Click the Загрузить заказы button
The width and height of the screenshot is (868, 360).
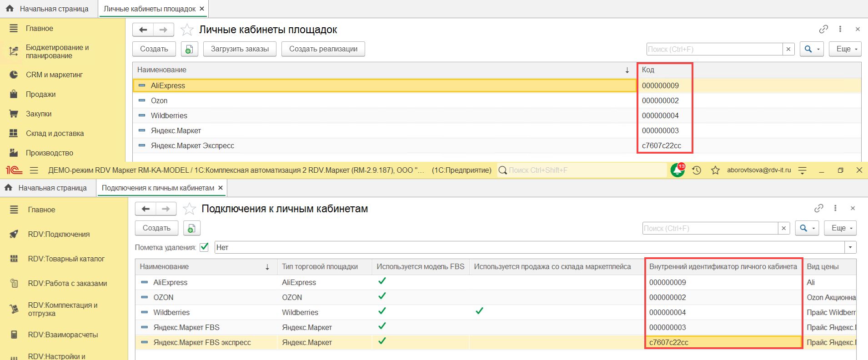240,49
